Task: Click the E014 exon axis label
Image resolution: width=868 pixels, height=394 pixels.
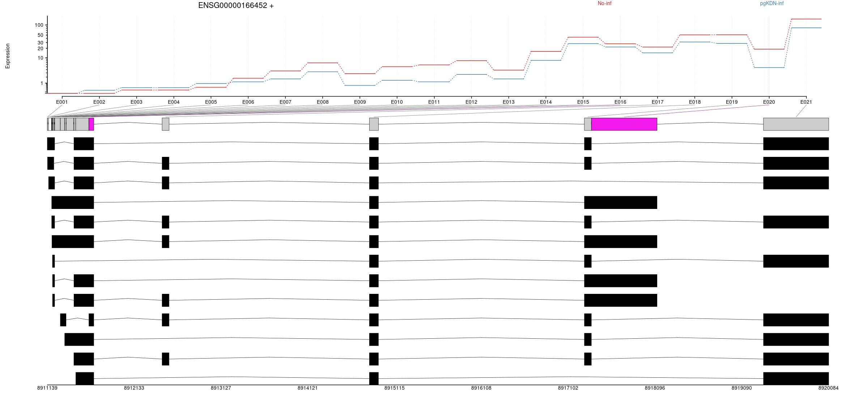Action: point(546,102)
